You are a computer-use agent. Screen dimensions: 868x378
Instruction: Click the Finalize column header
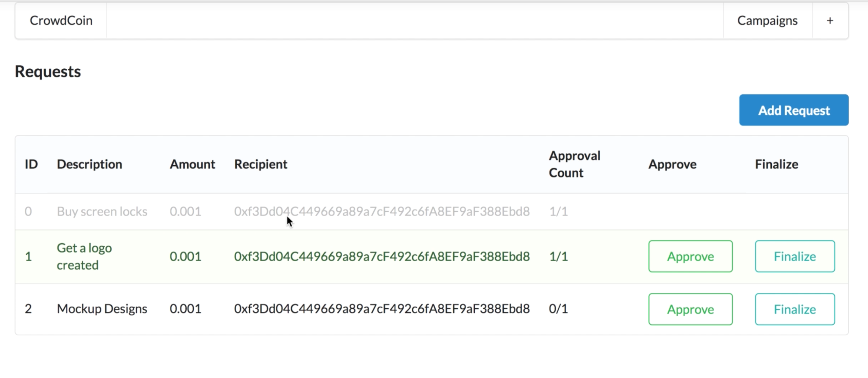click(776, 164)
